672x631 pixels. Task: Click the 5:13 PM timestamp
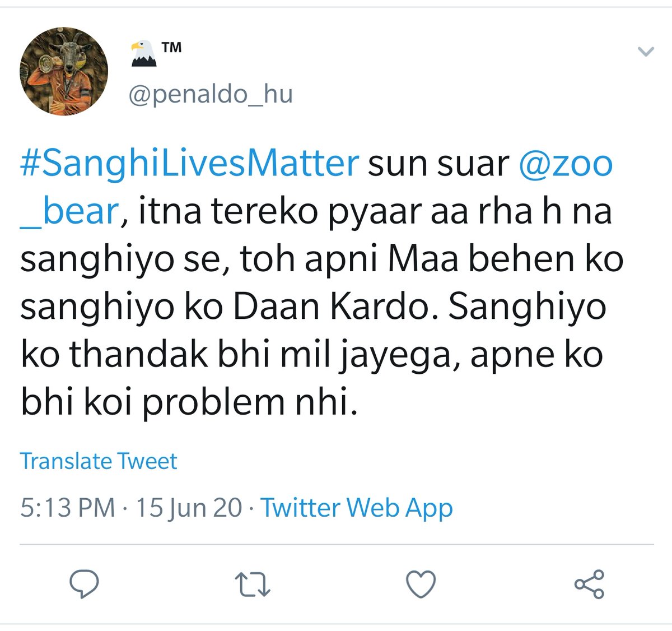(67, 508)
